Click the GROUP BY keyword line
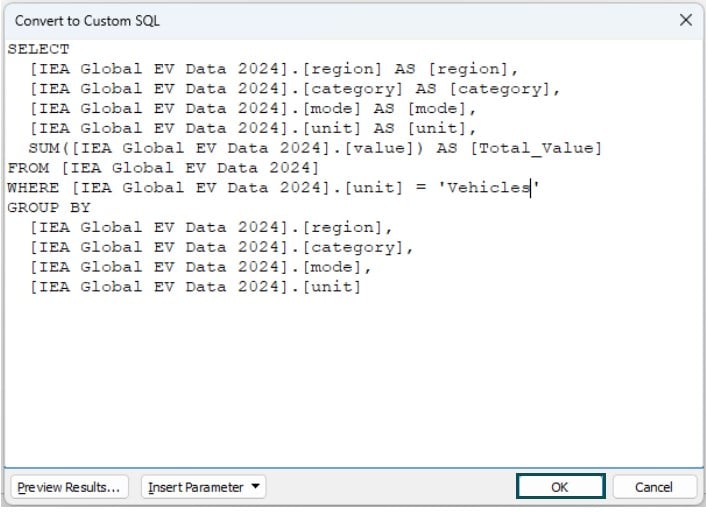This screenshot has width=706, height=512. tap(49, 208)
